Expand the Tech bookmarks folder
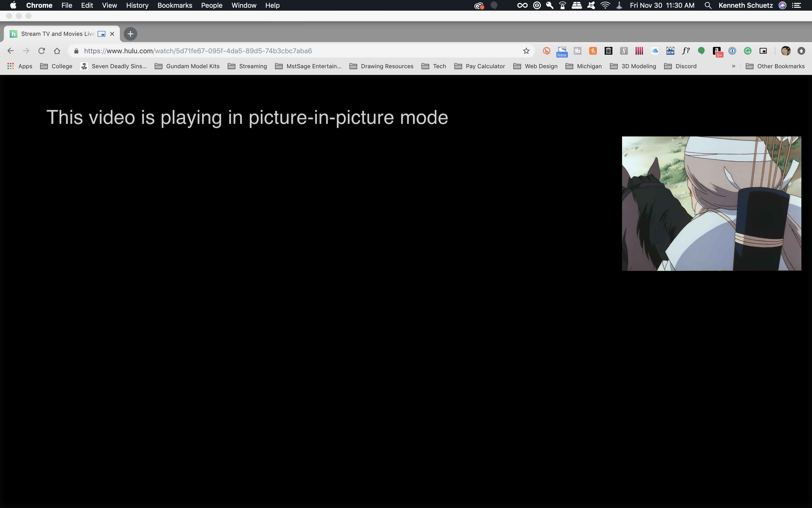Viewport: 812px width, 508px height. coord(434,66)
